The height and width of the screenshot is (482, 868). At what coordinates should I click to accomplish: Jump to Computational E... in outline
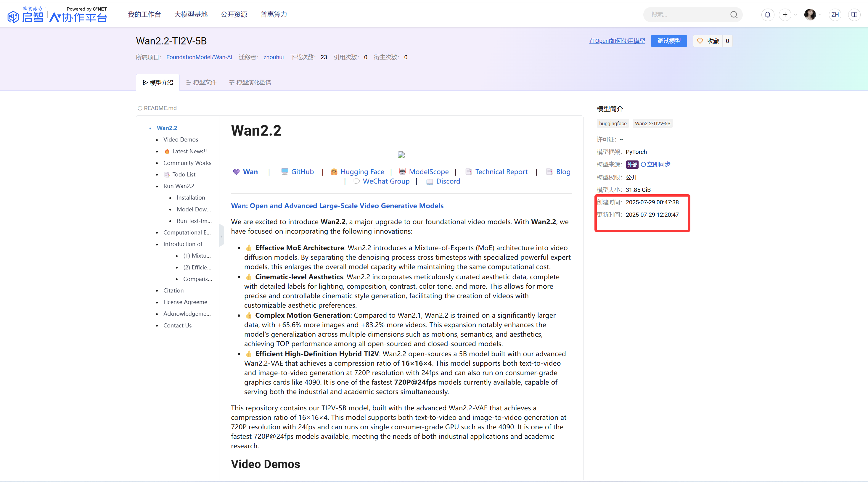click(x=187, y=232)
